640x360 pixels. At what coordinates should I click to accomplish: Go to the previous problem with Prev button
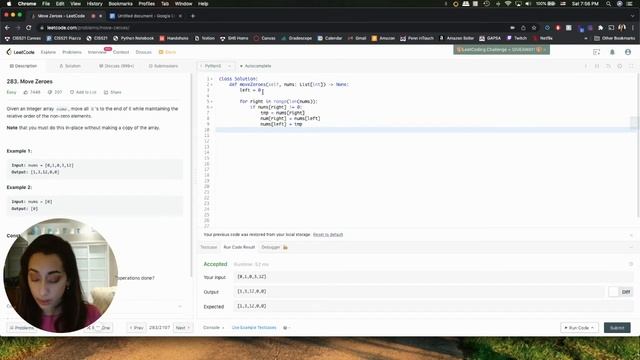tap(136, 328)
